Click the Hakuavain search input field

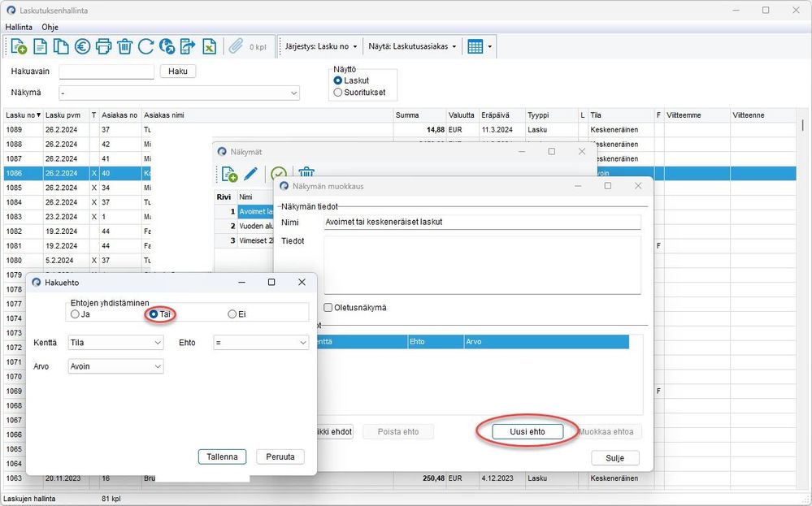106,71
